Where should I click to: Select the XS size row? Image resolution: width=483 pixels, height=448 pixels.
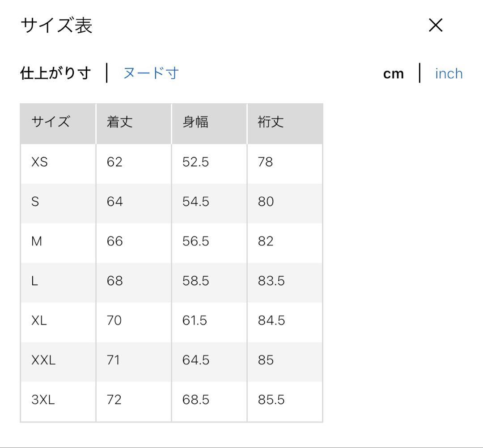171,164
